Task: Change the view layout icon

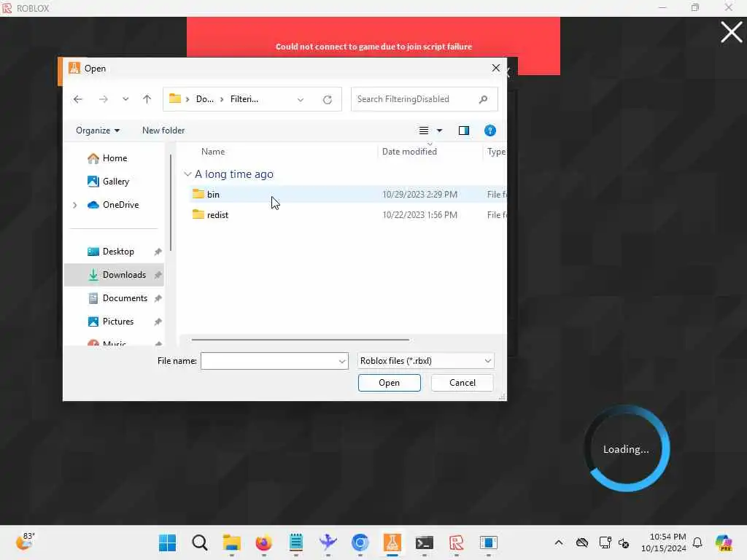Action: tap(424, 131)
